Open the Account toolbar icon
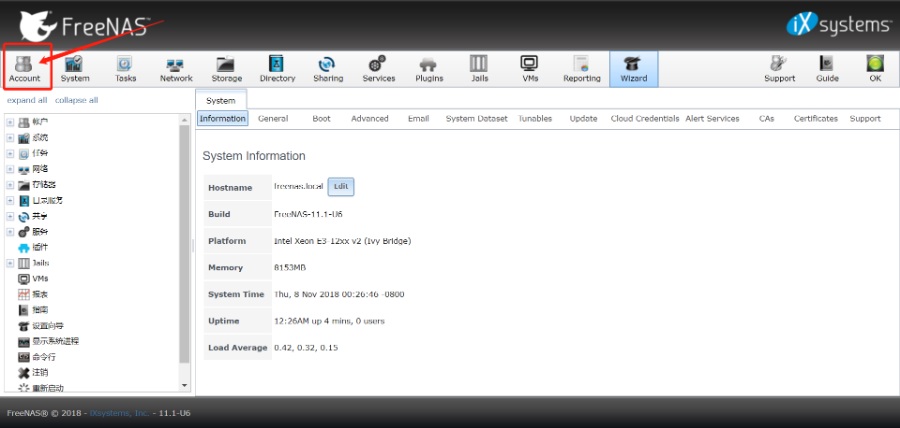Screen dimensions: 900x428 point(24,69)
